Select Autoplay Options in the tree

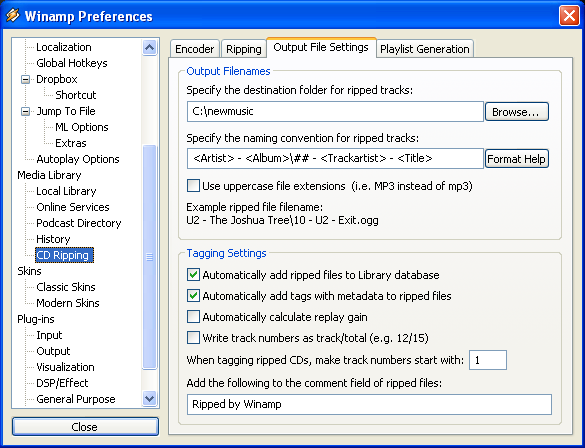(x=78, y=159)
